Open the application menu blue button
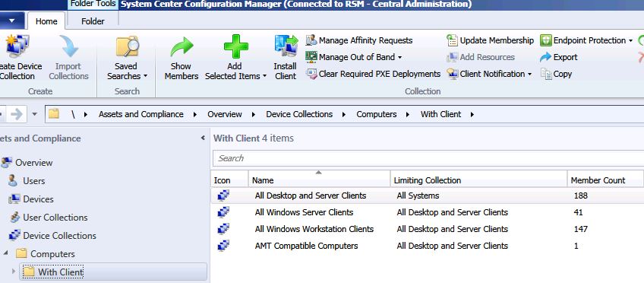Image resolution: width=644 pixels, height=283 pixels. pos(12,21)
